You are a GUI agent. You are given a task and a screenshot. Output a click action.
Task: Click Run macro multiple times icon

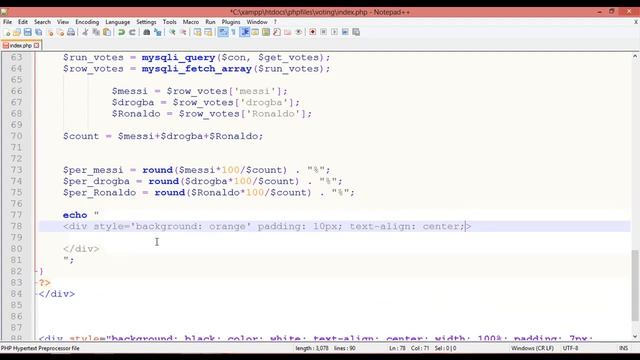[345, 32]
